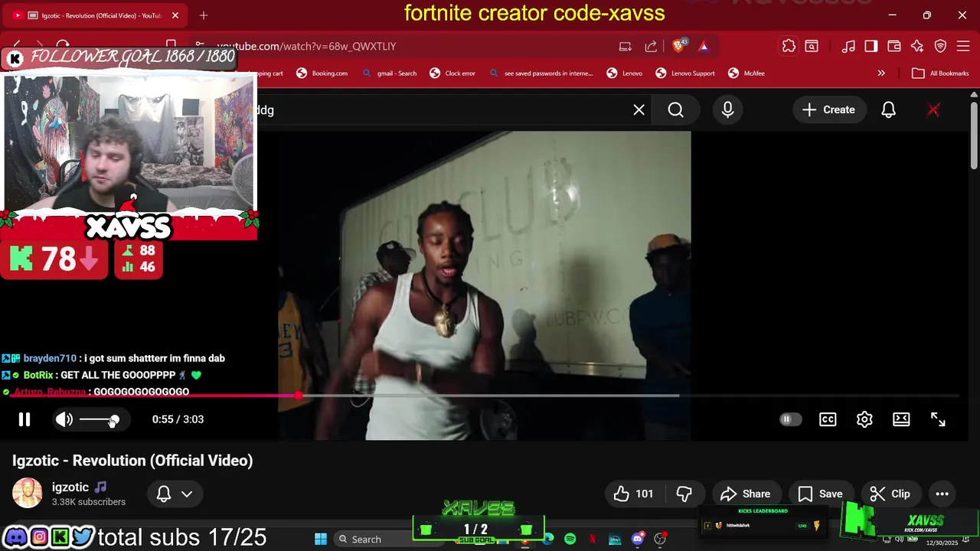Select the Igzotic - Revolution YouTube tab
The image size is (980, 551).
[96, 15]
